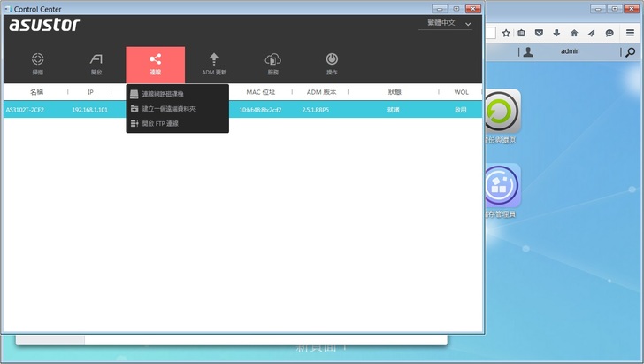Screen dimensions: 644x364
Task: Click the admin user icon in ADM
Action: [528, 52]
